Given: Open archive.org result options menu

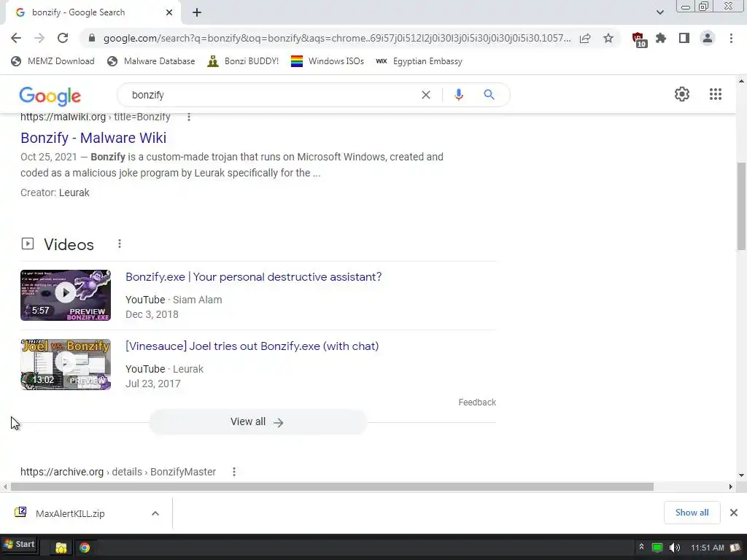Looking at the screenshot, I should click(x=234, y=472).
